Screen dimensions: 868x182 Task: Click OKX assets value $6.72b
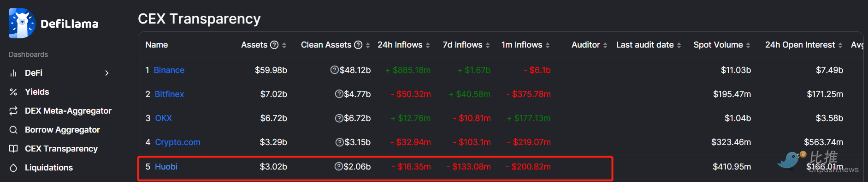274,118
